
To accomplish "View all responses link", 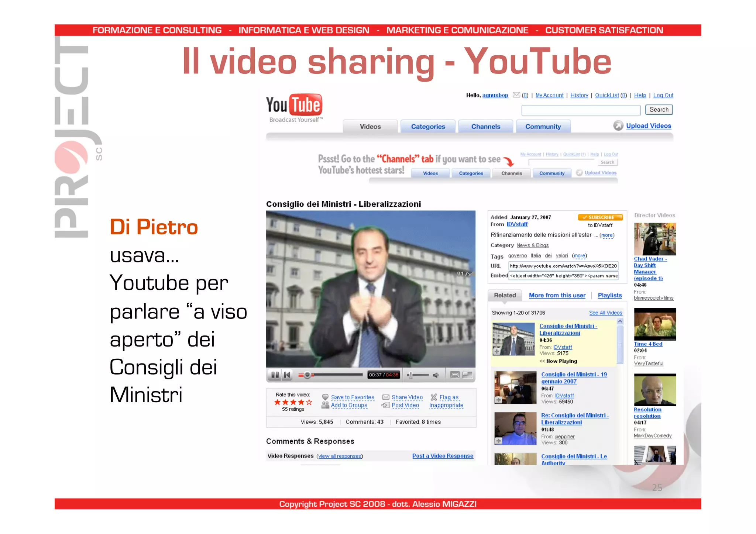I will tap(340, 456).
